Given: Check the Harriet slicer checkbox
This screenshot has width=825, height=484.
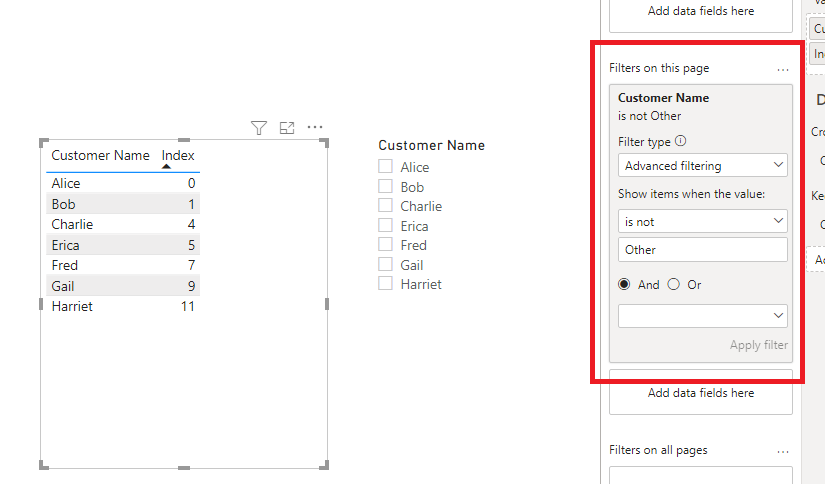Looking at the screenshot, I should 385,283.
